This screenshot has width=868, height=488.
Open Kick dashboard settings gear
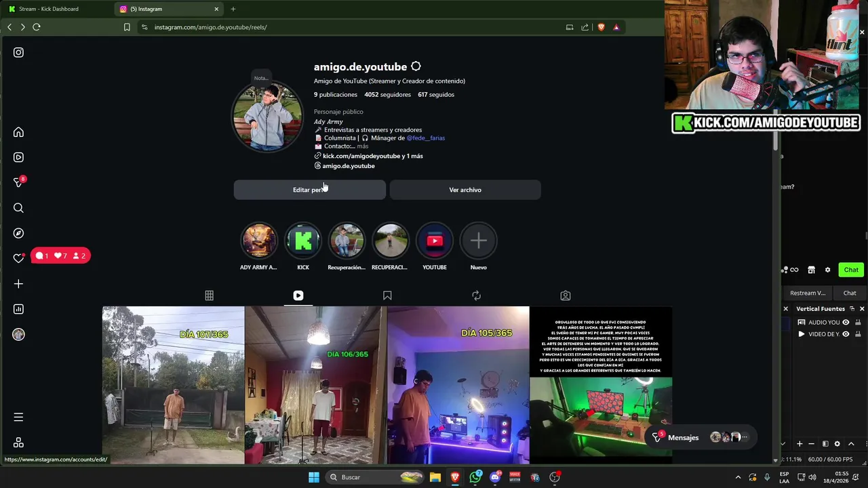click(827, 270)
